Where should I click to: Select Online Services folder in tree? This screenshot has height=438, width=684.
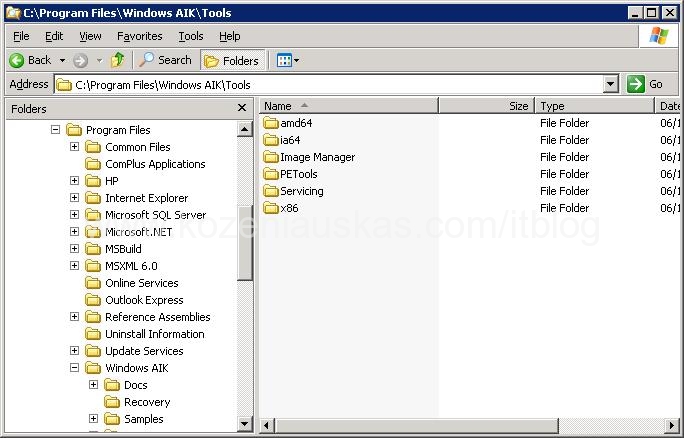point(142,283)
